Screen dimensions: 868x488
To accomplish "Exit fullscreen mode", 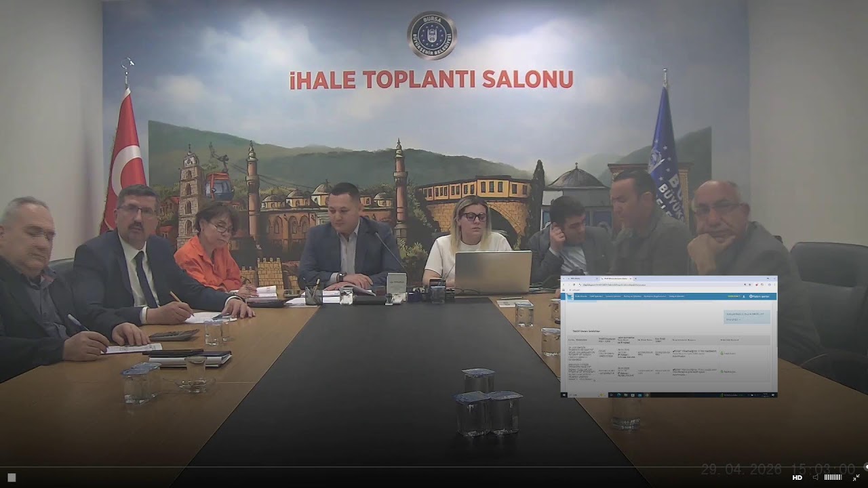I will pos(856,477).
